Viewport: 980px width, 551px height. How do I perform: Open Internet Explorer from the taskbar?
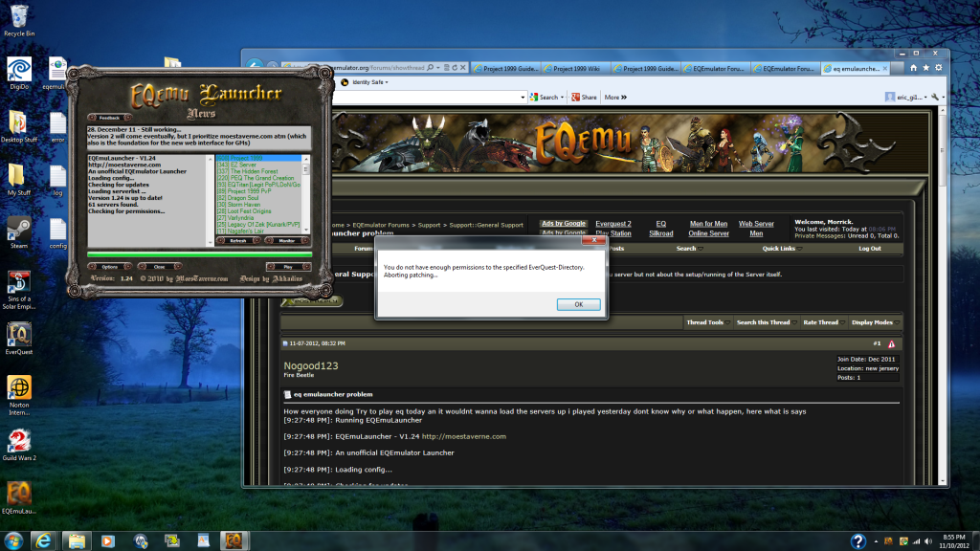tap(43, 541)
